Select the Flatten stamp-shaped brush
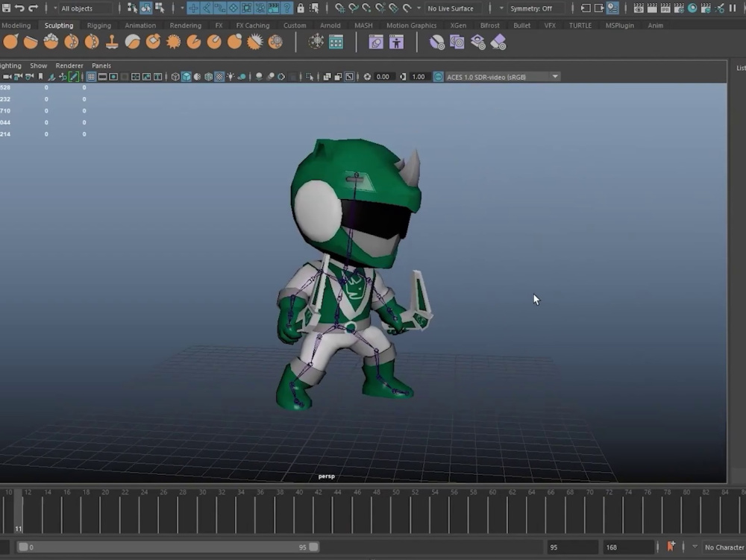This screenshot has height=560, width=746. [x=112, y=42]
